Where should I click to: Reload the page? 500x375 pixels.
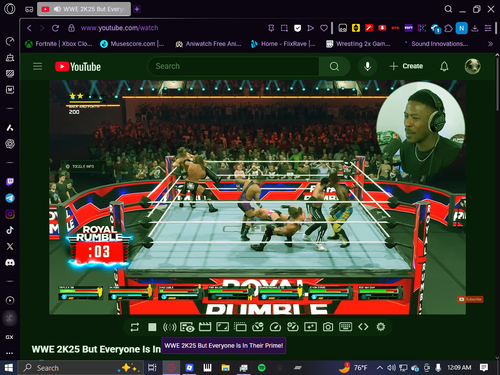coord(55,28)
